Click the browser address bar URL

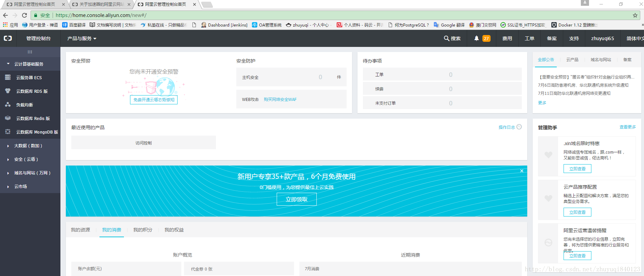101,15
